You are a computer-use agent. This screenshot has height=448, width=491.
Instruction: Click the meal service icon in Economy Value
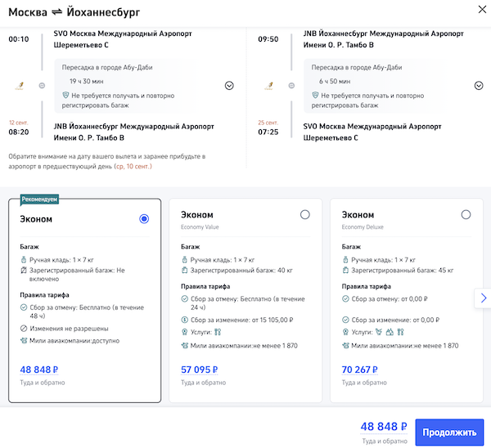[x=218, y=332]
